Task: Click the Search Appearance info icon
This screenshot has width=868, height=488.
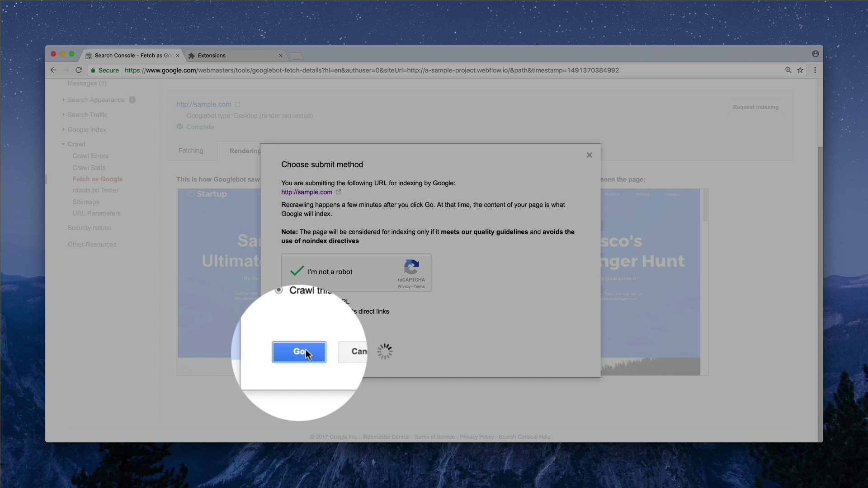Action: pos(132,100)
